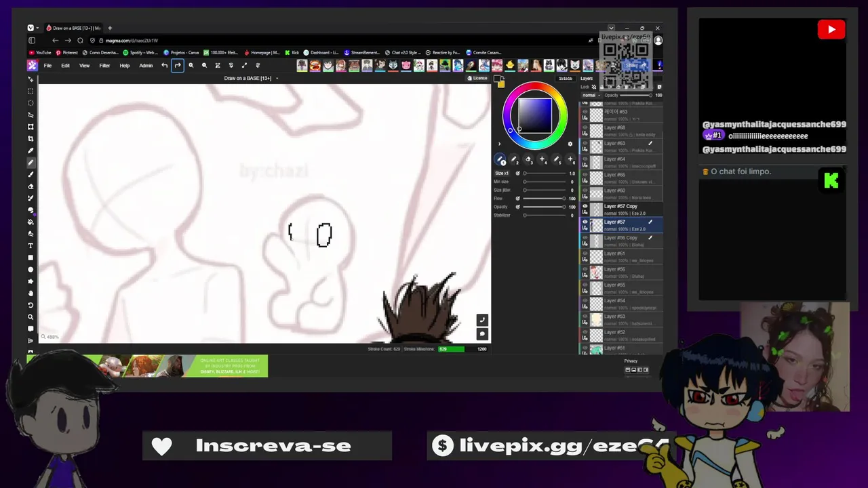Select the Move tool in left toolbar
The width and height of the screenshot is (868, 488).
click(31, 79)
